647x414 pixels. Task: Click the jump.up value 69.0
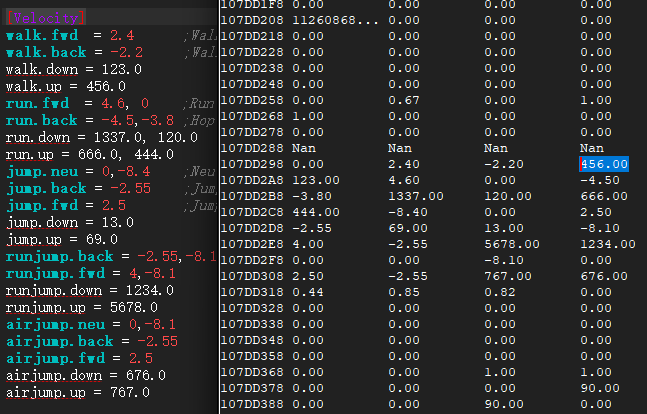(102, 240)
